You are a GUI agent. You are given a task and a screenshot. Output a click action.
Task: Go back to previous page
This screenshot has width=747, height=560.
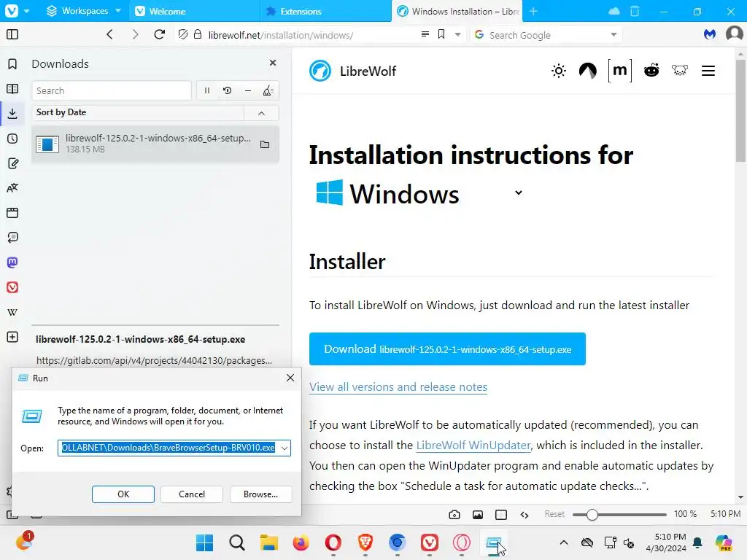click(x=109, y=35)
